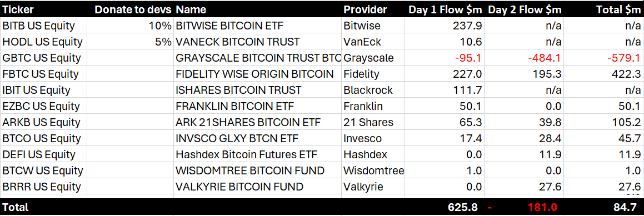
Task: Click the Blackrock provider cell
Action: pos(368,90)
